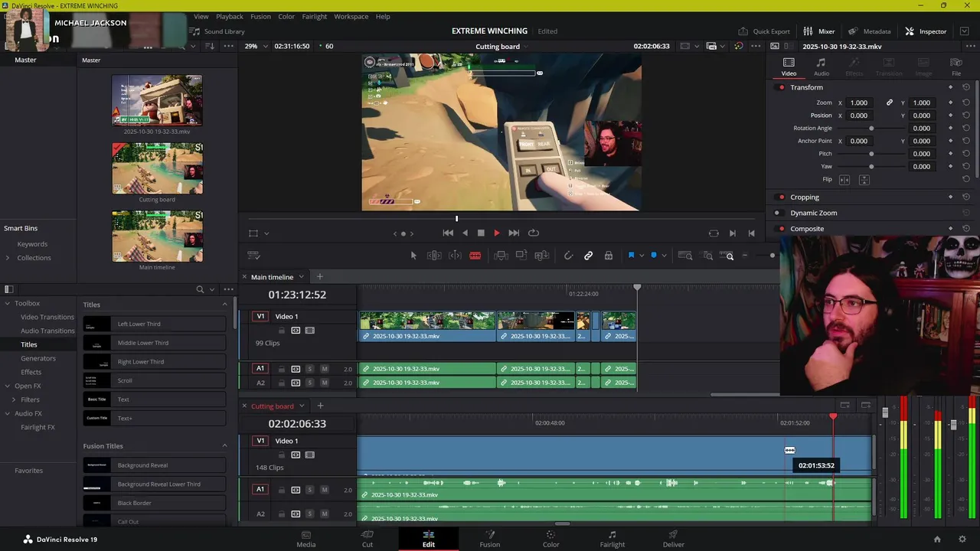Open the Playback menu
Image resolution: width=980 pixels, height=551 pixels.
(x=229, y=16)
